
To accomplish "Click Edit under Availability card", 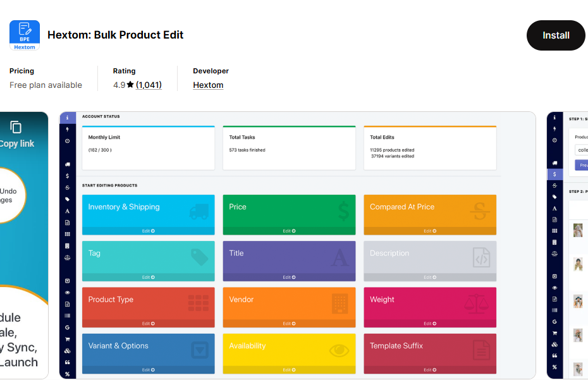I will [x=289, y=370].
